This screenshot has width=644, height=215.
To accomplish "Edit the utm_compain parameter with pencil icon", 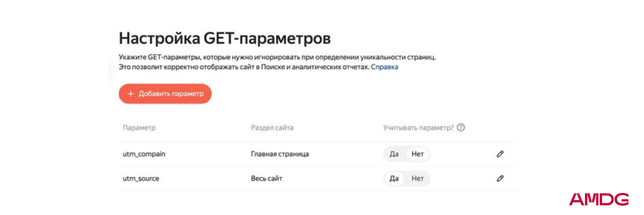I will (x=500, y=154).
